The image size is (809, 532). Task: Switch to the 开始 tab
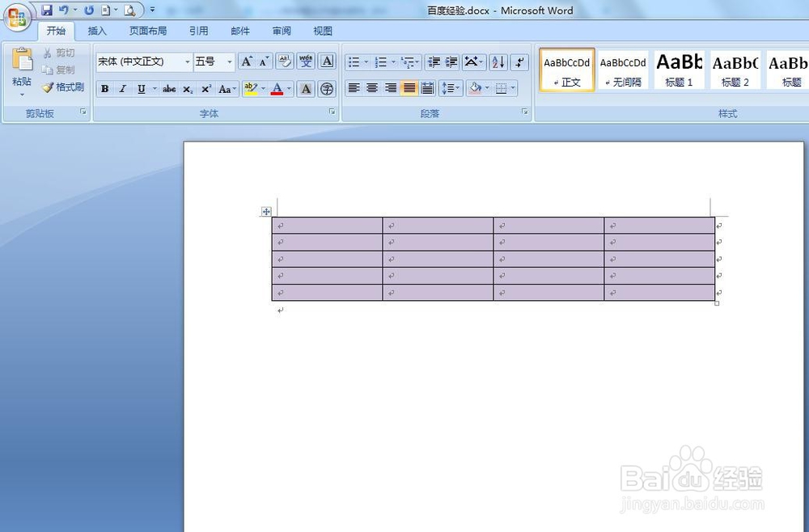pos(56,31)
